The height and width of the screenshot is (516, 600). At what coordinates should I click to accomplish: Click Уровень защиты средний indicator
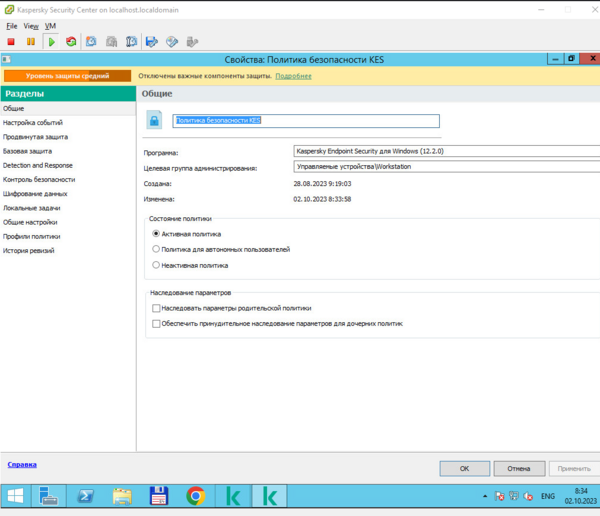point(67,76)
